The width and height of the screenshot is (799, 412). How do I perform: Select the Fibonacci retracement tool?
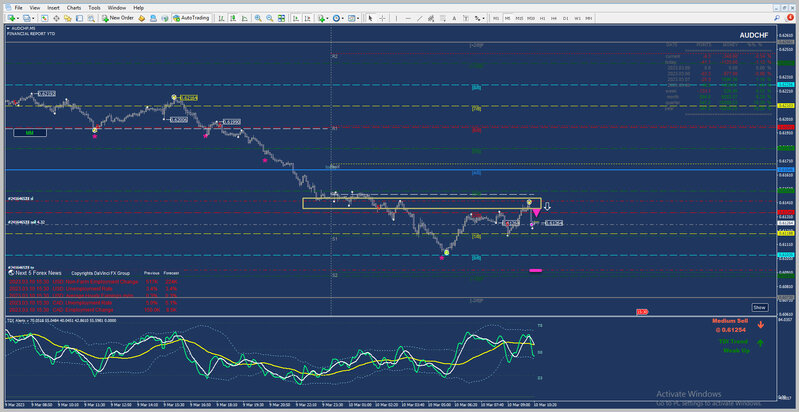[443, 18]
